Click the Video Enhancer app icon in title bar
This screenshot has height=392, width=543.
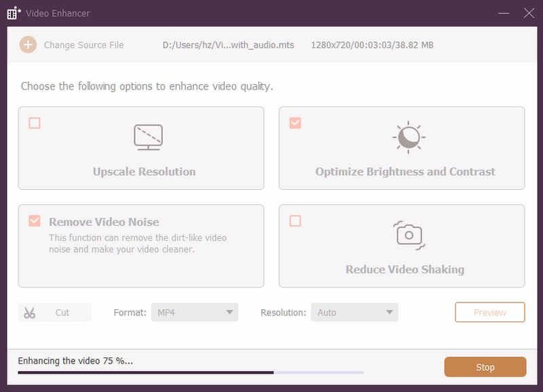point(14,13)
